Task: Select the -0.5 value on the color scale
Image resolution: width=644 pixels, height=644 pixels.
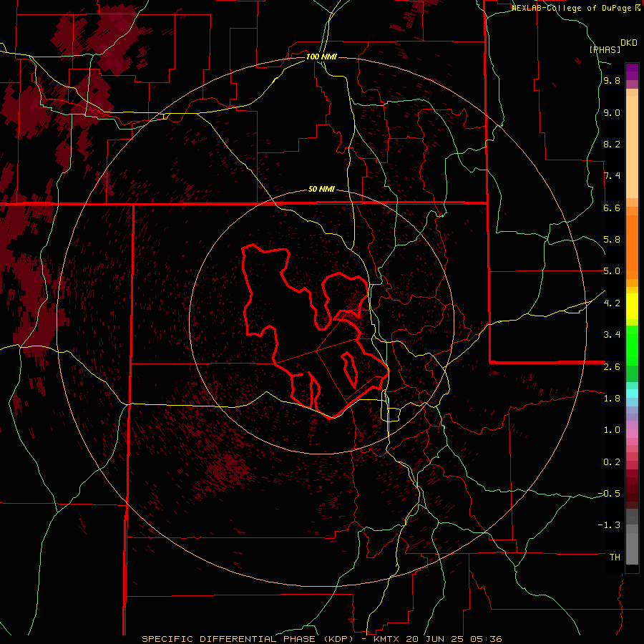Action: coord(609,493)
